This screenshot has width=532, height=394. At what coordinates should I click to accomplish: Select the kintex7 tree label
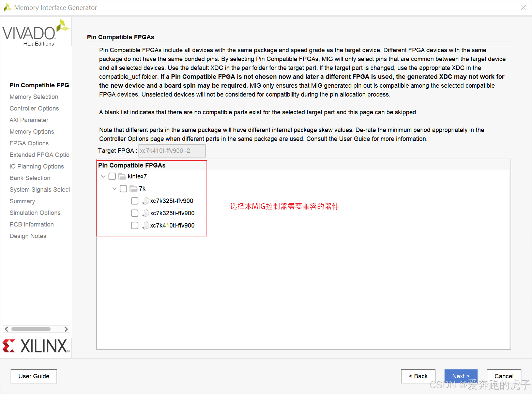[137, 176]
